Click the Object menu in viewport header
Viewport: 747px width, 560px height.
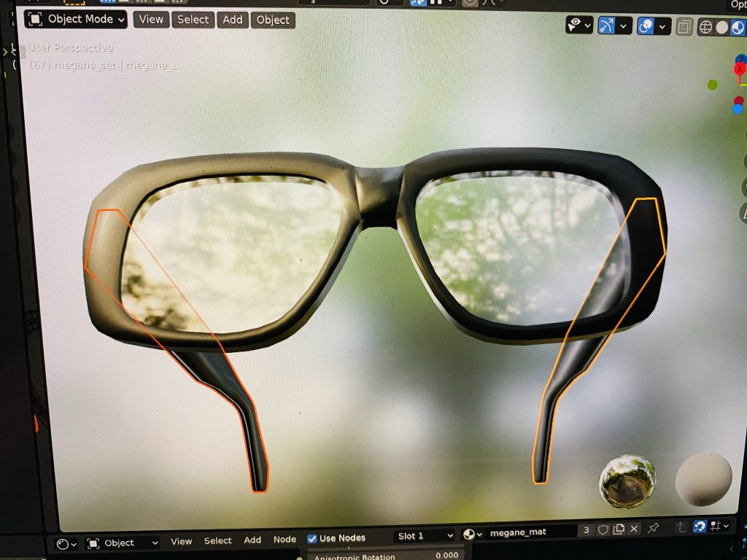click(273, 20)
